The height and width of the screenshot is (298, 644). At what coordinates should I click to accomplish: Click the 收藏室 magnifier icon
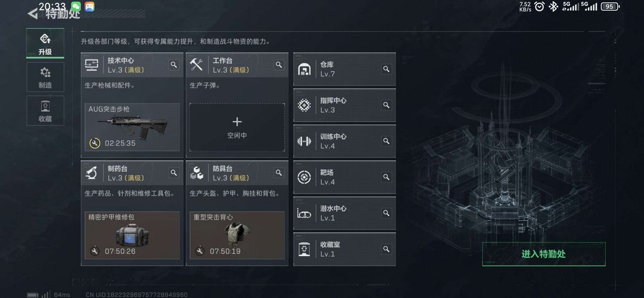(386, 249)
